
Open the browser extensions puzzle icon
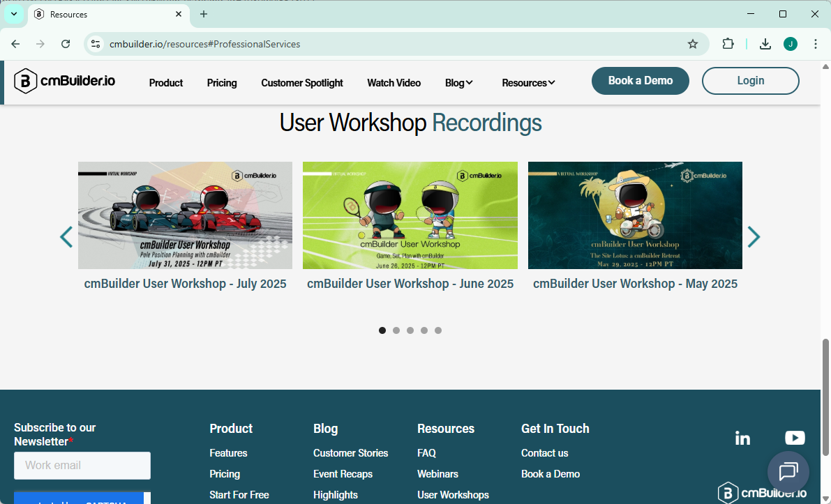728,44
